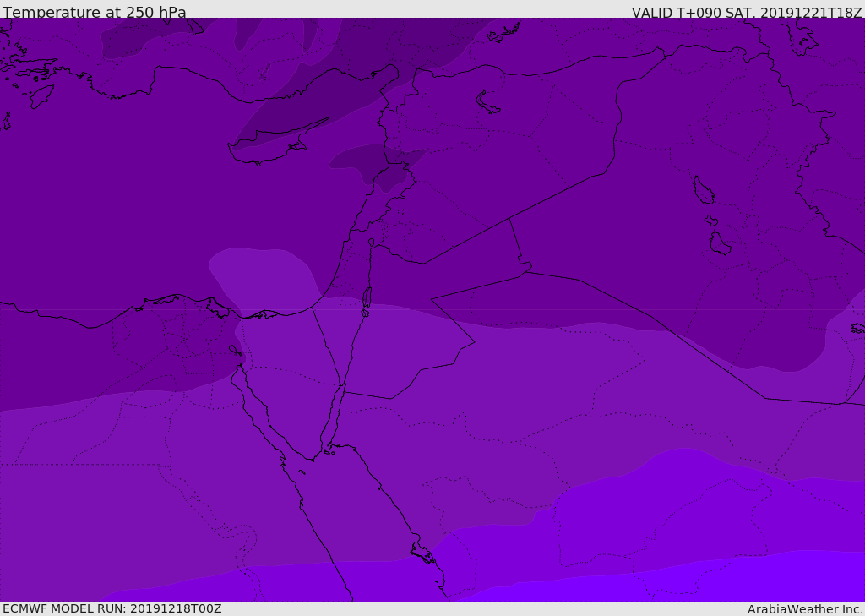Click the 'ECMWF MODEL RUN: 20191218T00Z' label
Screen dimensions: 865x616
point(112,608)
